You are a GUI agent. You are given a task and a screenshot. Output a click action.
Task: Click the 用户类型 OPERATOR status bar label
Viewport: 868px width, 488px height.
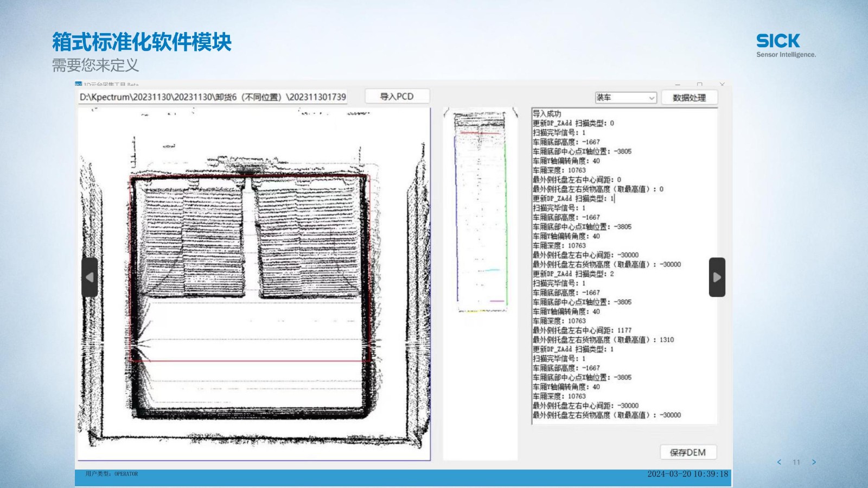tap(112, 474)
